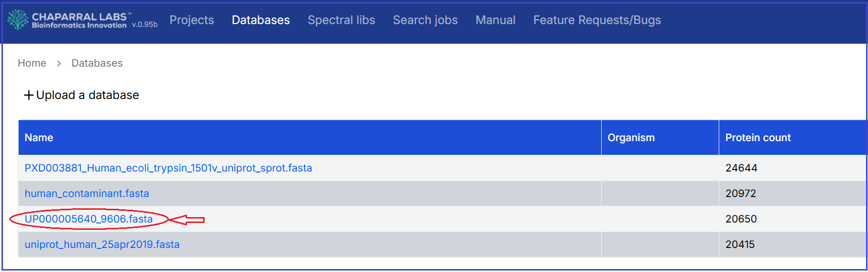This screenshot has height=272, width=868.
Task: Click the Protein count column header
Action: pos(757,138)
